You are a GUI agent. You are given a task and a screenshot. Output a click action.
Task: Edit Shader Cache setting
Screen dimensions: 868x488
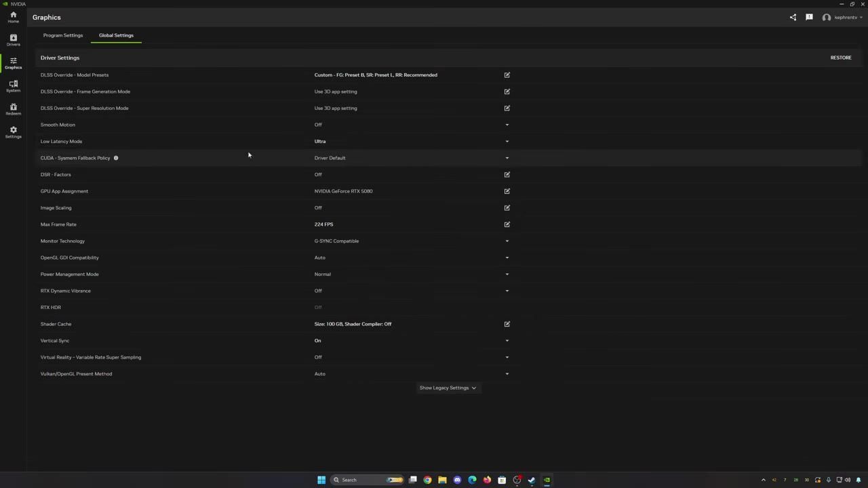click(x=507, y=324)
